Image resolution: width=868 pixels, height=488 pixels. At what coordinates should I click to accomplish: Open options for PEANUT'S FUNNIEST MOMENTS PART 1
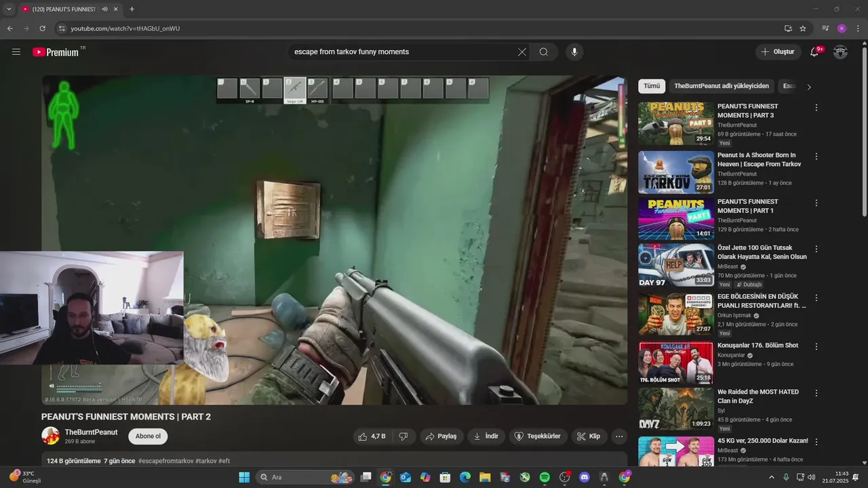(816, 203)
